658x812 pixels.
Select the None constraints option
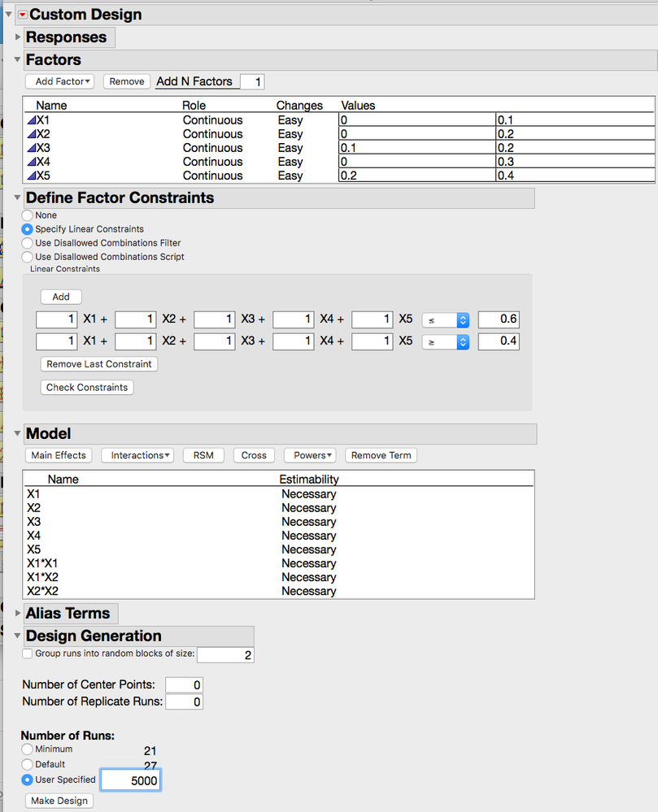[27, 215]
